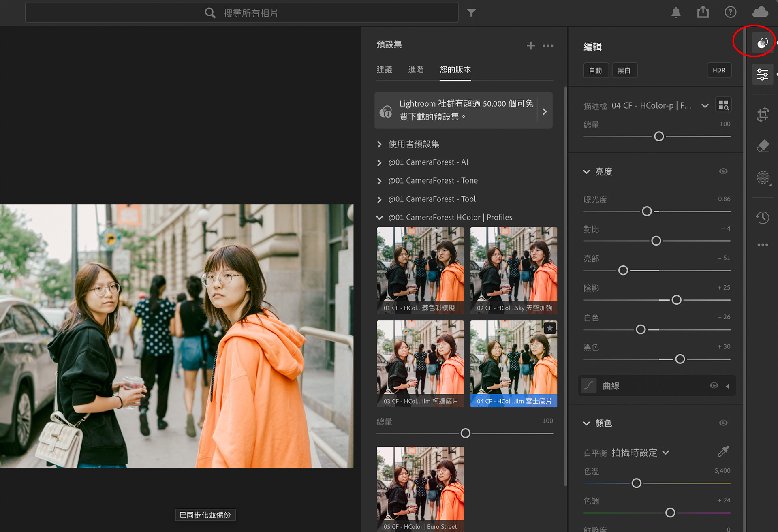The image size is (778, 532).
Task: Open the cloud sync status icon
Action: tap(760, 12)
